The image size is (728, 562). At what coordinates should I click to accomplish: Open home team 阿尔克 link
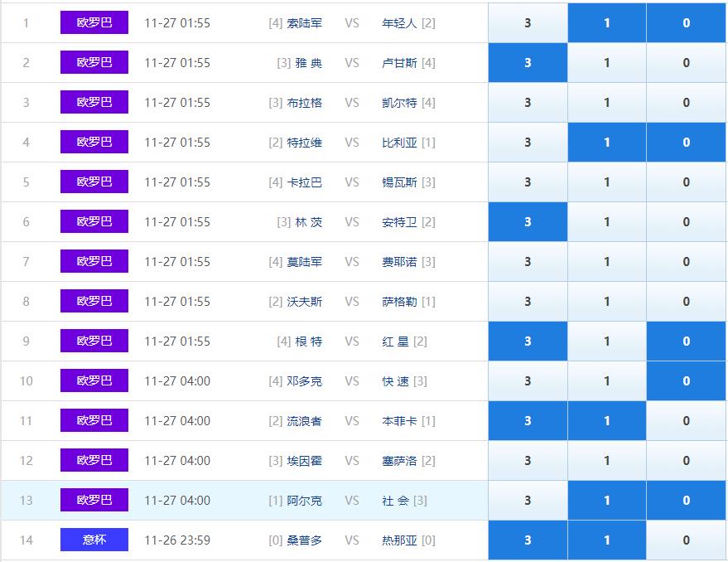(304, 501)
